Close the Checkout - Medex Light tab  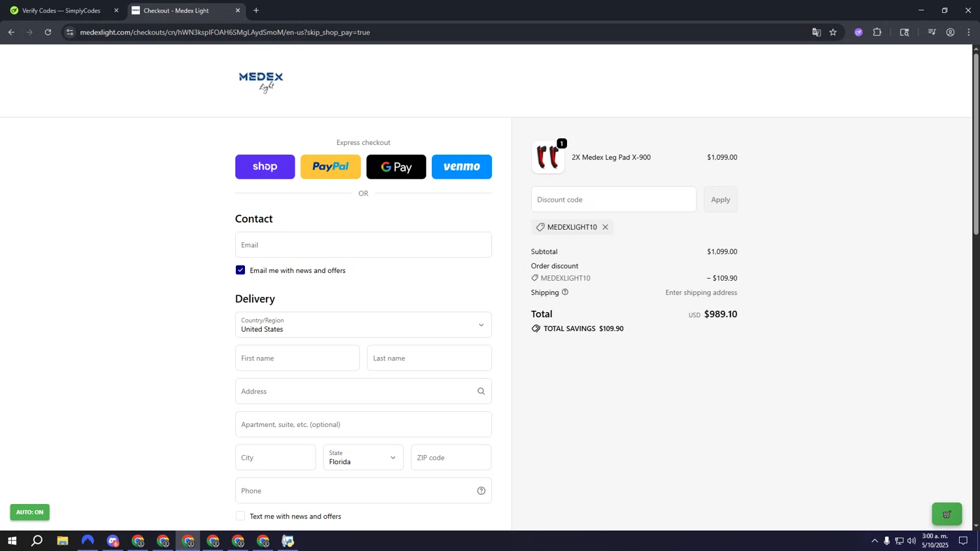pyautogui.click(x=238, y=10)
